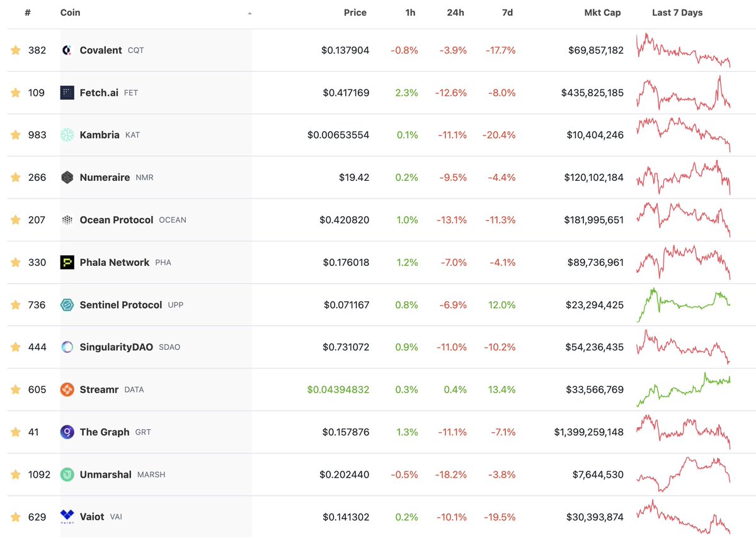
Task: Click the Numeraire coin logo icon
Action: 67,178
